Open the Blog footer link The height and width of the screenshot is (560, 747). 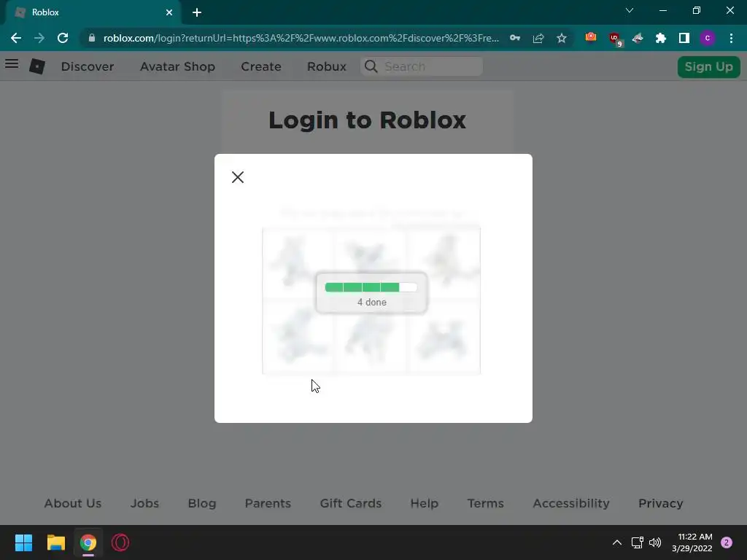[x=202, y=503]
